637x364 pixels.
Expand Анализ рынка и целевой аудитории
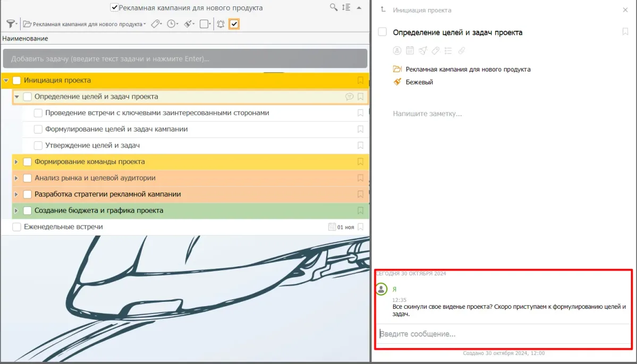[16, 178]
